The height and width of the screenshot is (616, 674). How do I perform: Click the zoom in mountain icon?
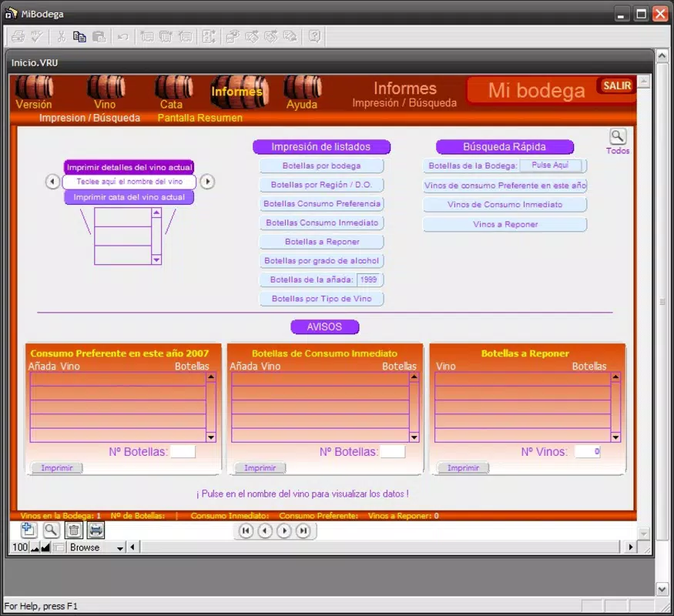coord(45,547)
